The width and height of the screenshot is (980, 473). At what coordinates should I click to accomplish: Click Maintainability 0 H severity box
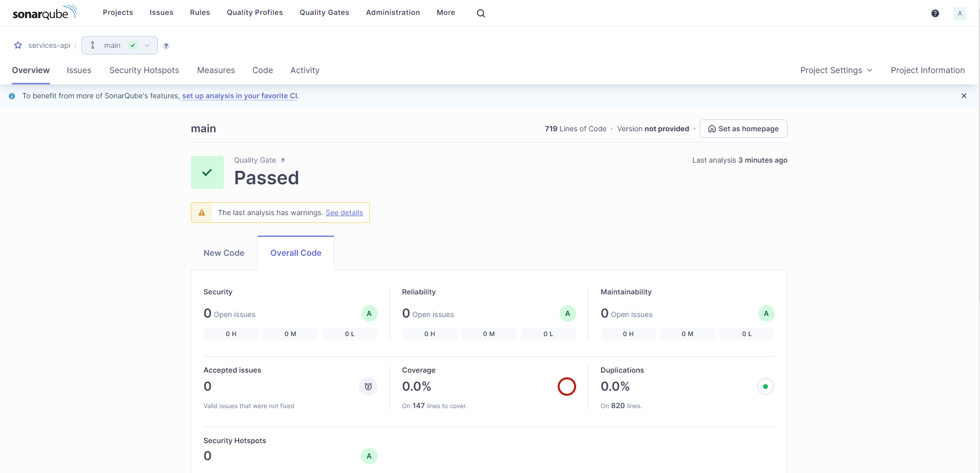pyautogui.click(x=628, y=334)
